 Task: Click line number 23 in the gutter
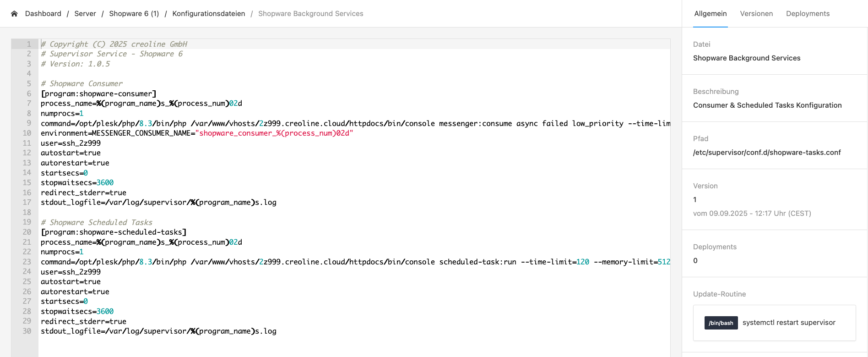tap(27, 262)
